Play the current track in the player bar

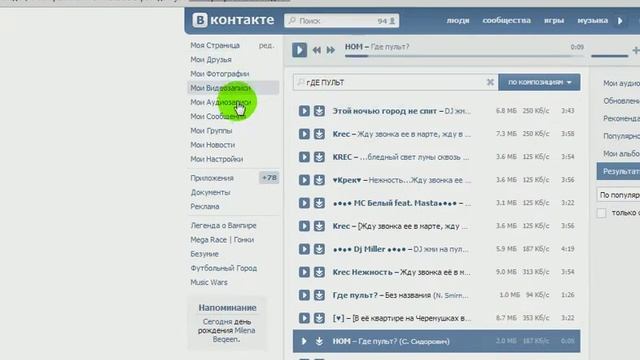(x=299, y=50)
